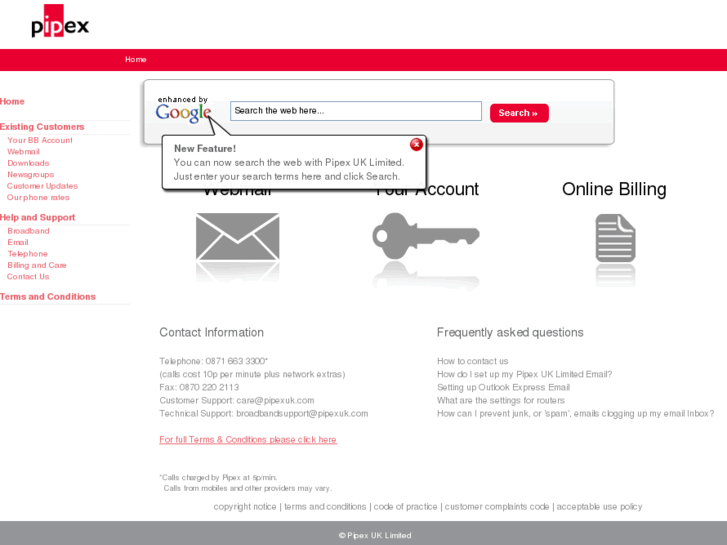Click the © Pipex UK Limited footer text
The width and height of the screenshot is (727, 545).
click(375, 535)
